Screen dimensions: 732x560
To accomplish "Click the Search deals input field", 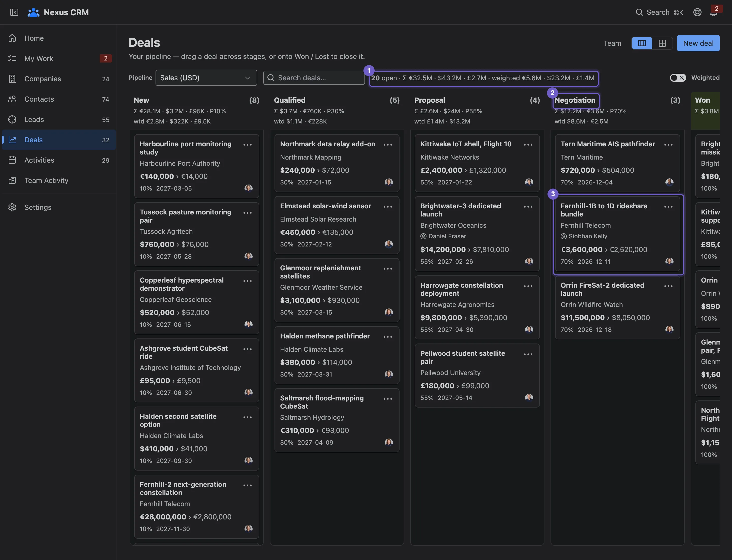I will (314, 78).
